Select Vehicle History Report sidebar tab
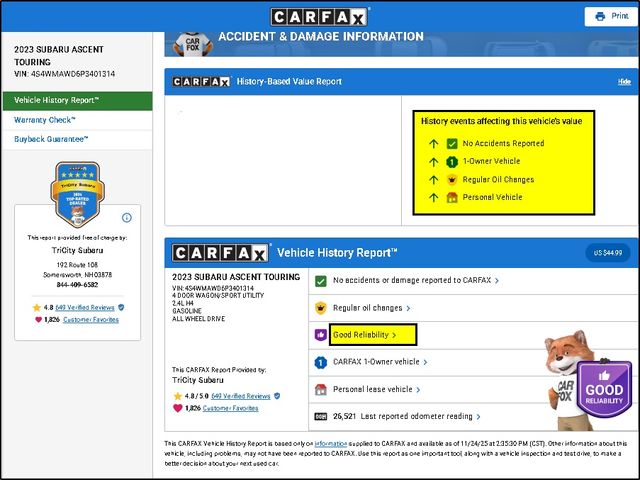This screenshot has width=640, height=480. [x=76, y=100]
